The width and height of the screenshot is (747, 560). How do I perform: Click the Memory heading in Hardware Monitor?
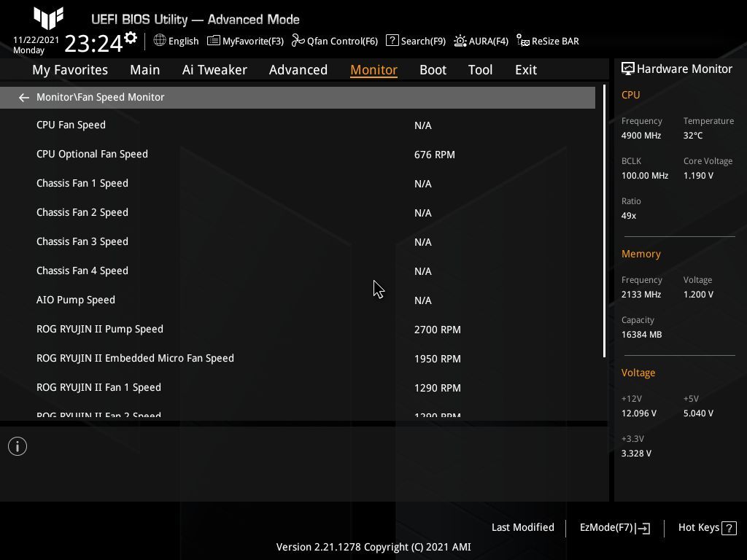[640, 254]
